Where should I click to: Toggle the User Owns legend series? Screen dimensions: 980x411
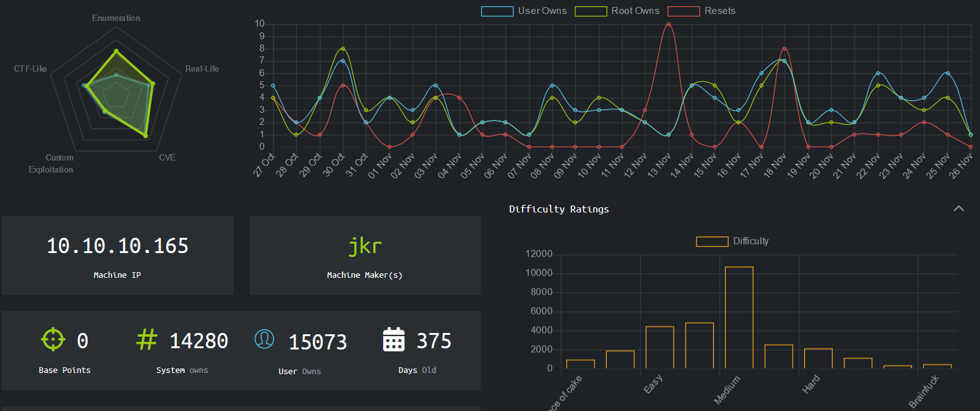[x=524, y=11]
